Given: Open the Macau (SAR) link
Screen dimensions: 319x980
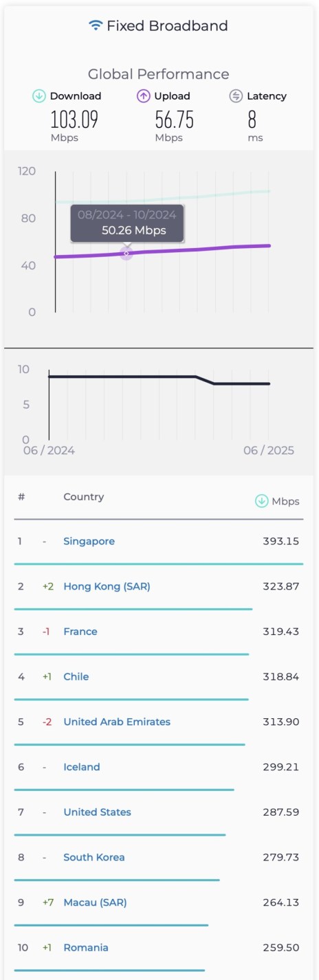Looking at the screenshot, I should pos(95,902).
